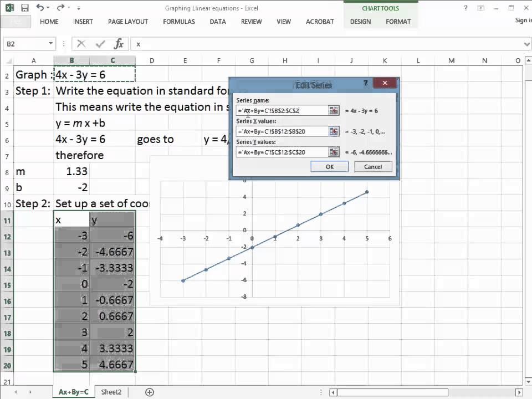Click horizontal scrollbar left arrow
The height and width of the screenshot is (399, 532).
click(334, 392)
